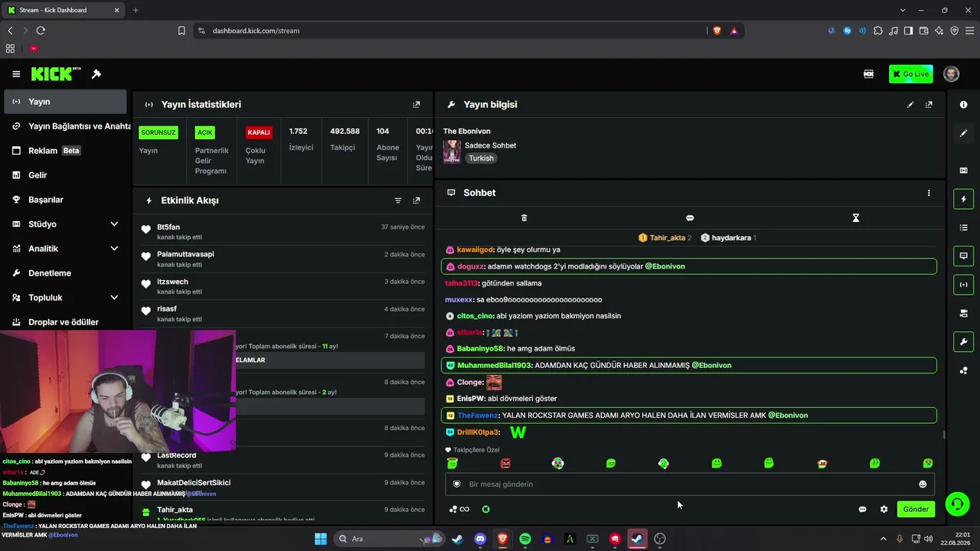Open the Reklam Beta sidebar item
The image size is (980, 551).
[x=64, y=151]
